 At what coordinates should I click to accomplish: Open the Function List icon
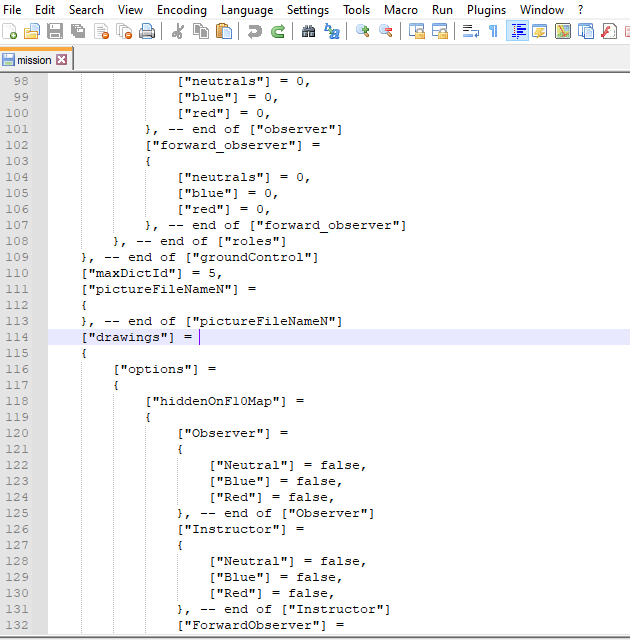pyautogui.click(x=609, y=31)
